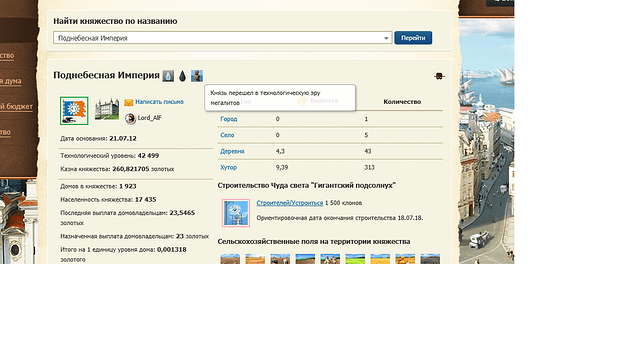
Task: Open the Lord_Alf profile name
Action: [150, 118]
